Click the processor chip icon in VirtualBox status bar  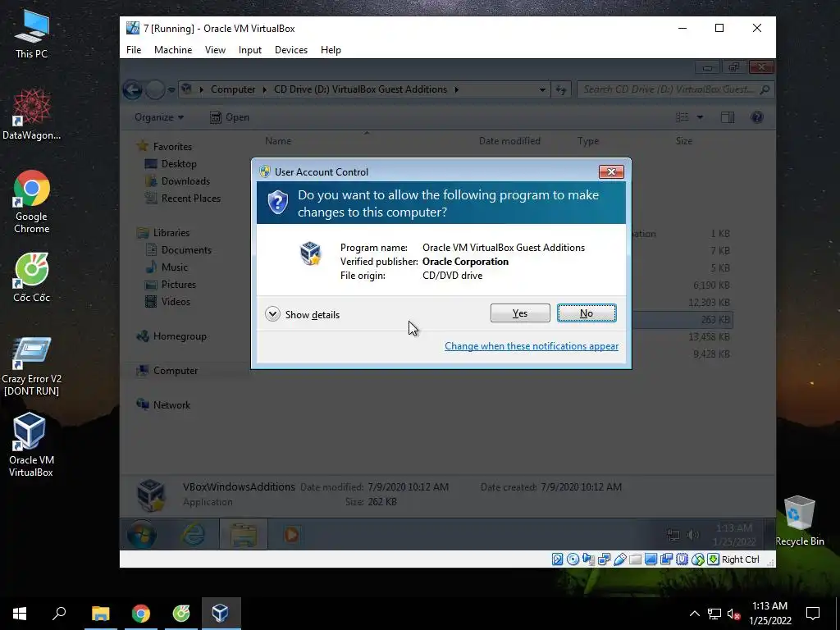pyautogui.click(x=682, y=559)
